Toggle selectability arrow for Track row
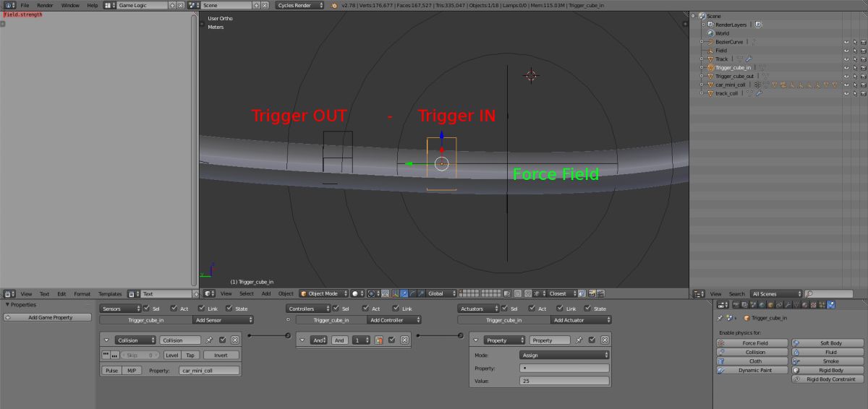This screenshot has width=868, height=409. pyautogui.click(x=855, y=59)
